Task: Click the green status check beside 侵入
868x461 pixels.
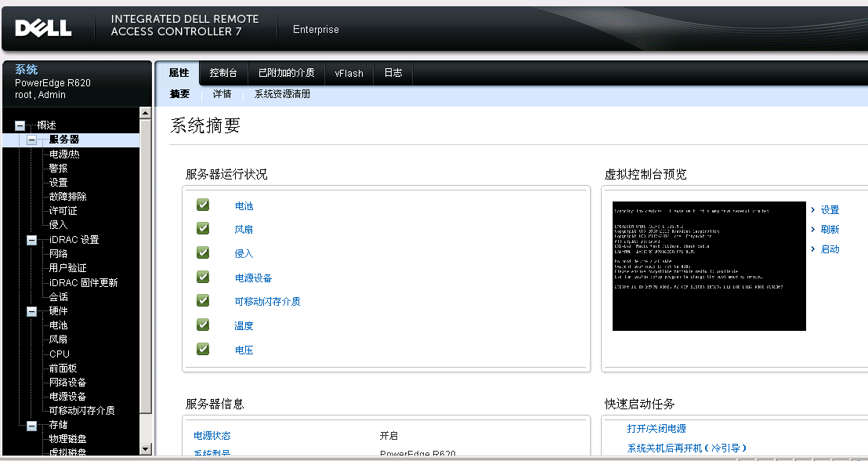Action: (203, 252)
